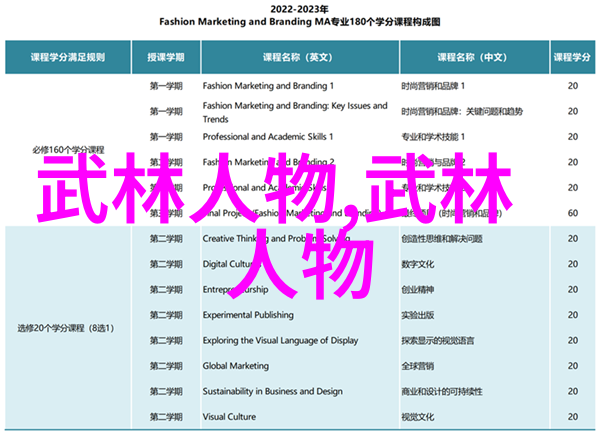Click 'Exploring the Visual Language of Display'
The width and height of the screenshot is (600, 435).
[x=280, y=341]
